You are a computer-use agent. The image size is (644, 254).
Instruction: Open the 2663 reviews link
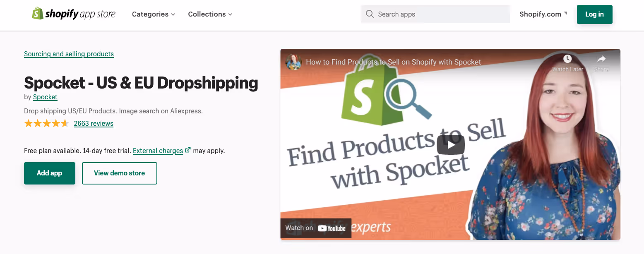click(x=94, y=123)
